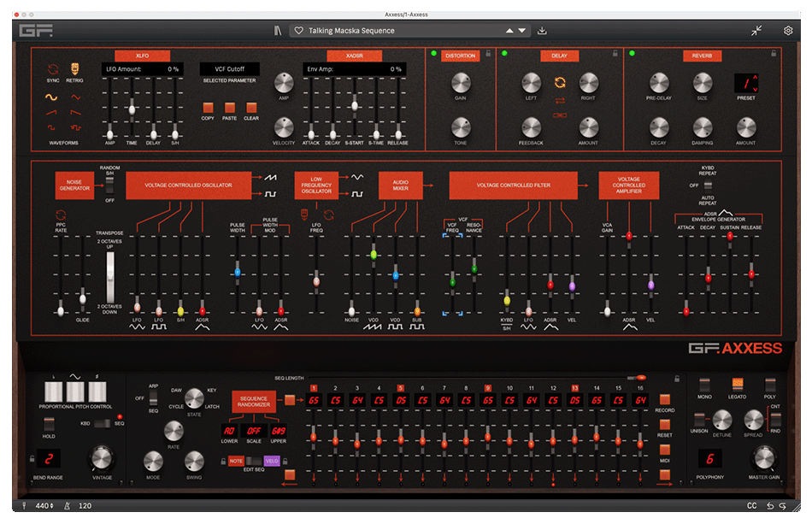Enable XLFO tempo sync icon
812x524 pixels.
(x=53, y=69)
